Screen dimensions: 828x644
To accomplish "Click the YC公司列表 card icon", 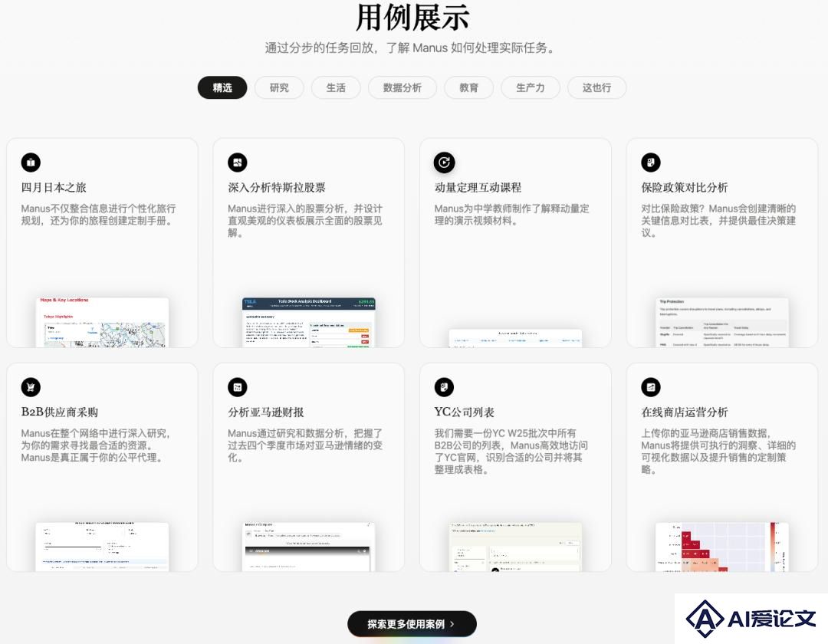I will pos(444,387).
